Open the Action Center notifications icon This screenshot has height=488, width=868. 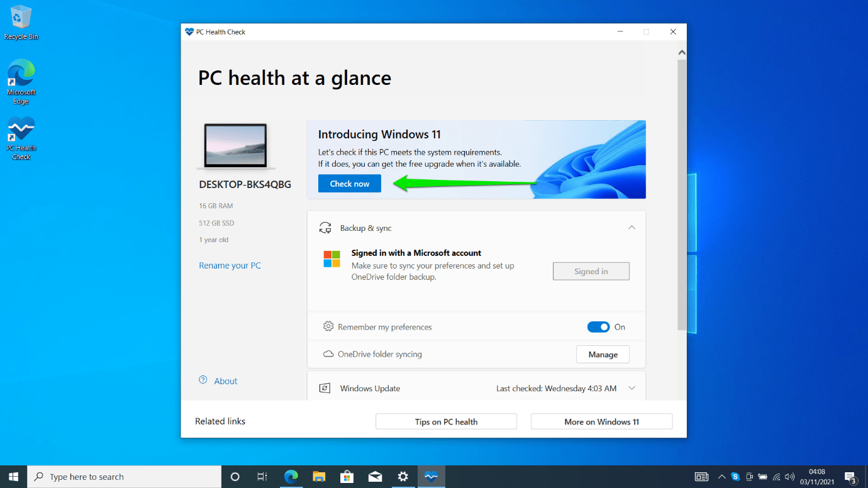point(850,477)
